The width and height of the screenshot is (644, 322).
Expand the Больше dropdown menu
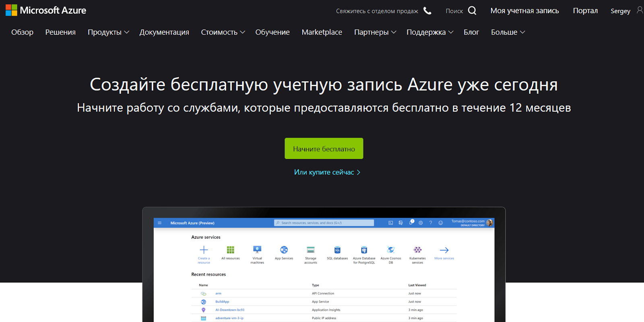pos(508,32)
